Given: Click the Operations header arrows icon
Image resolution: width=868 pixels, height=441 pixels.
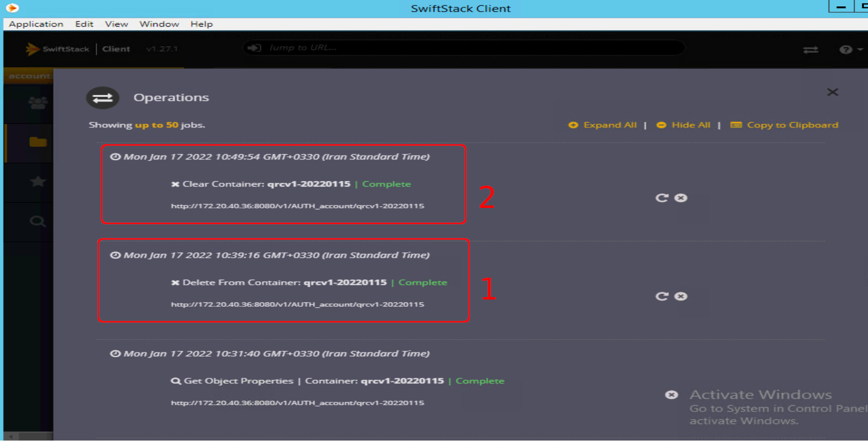Looking at the screenshot, I should (103, 98).
